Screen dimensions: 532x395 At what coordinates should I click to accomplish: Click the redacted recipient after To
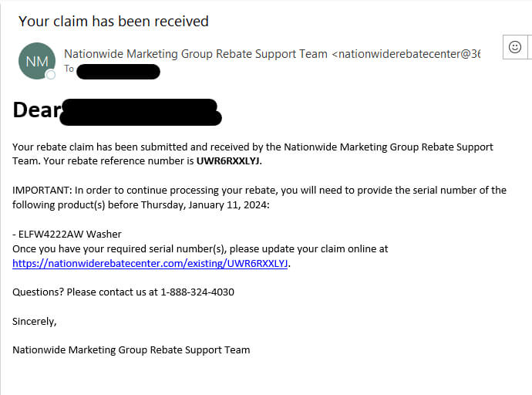click(x=118, y=71)
